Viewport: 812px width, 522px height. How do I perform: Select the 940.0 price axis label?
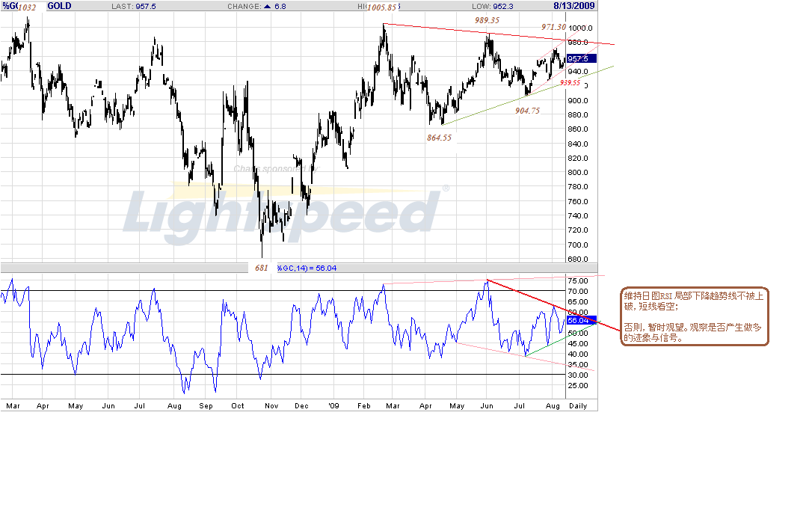[578, 72]
